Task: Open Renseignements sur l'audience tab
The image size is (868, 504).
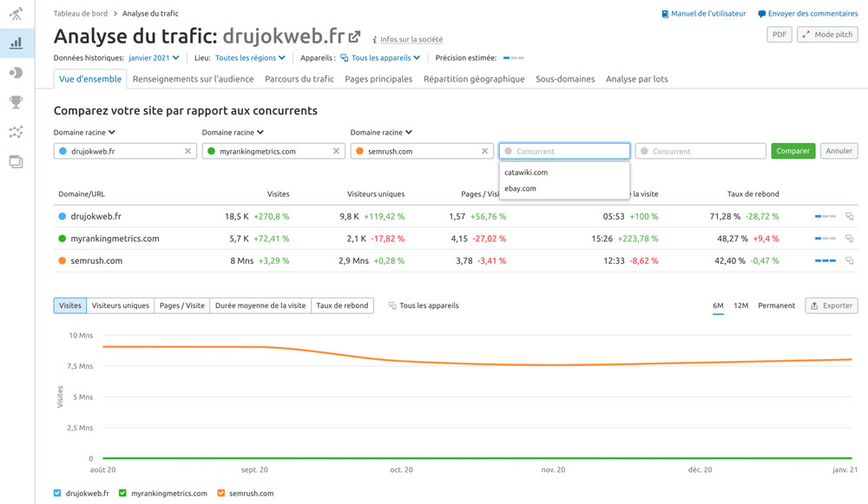Action: click(x=194, y=79)
